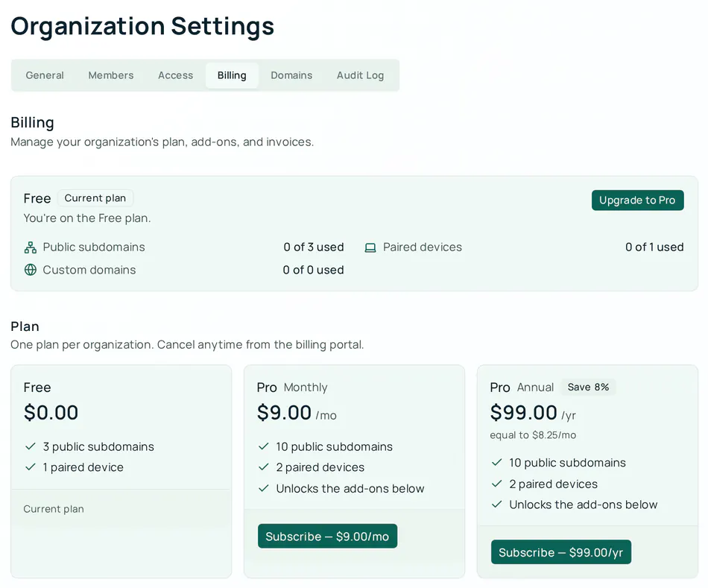Click the Custom domains globe icon
Viewport: 708px width, 588px height.
[31, 270]
